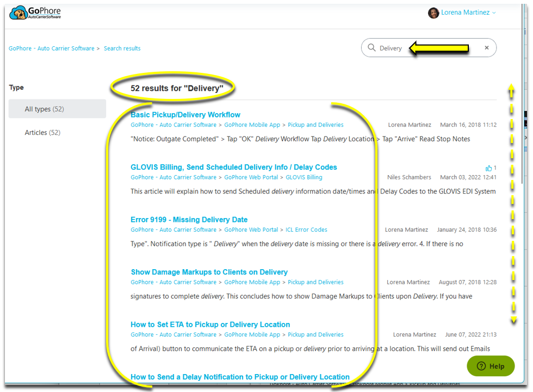Click into the Delivery search field
The height and width of the screenshot is (392, 533).
pos(429,47)
